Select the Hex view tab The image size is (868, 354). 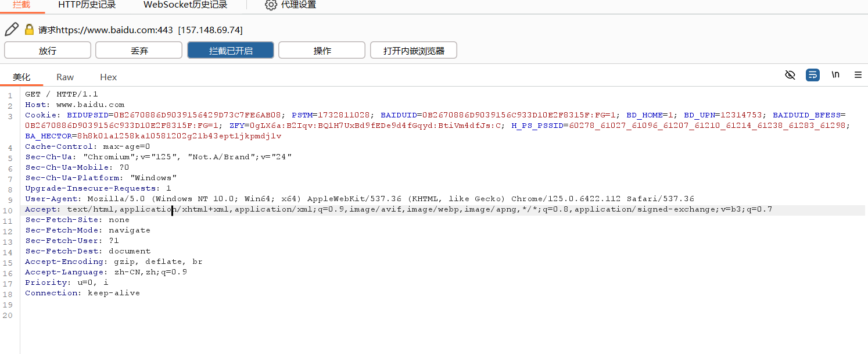click(108, 77)
